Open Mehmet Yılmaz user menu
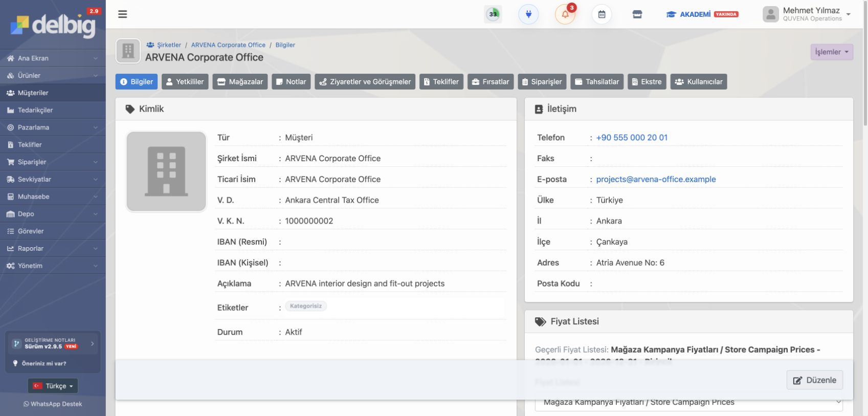The image size is (868, 416). [807, 14]
